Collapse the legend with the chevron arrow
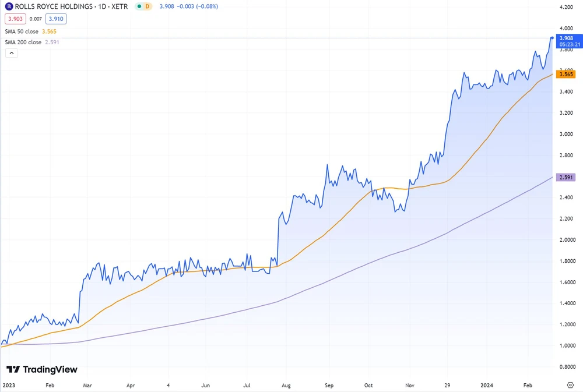This screenshot has width=583, height=392. pos(11,52)
